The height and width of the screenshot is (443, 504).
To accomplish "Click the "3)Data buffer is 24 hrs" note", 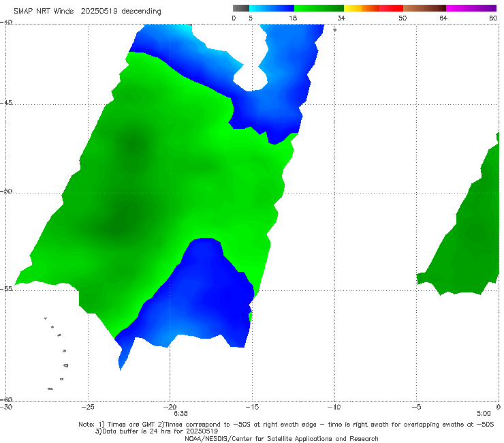I will pos(157,431).
